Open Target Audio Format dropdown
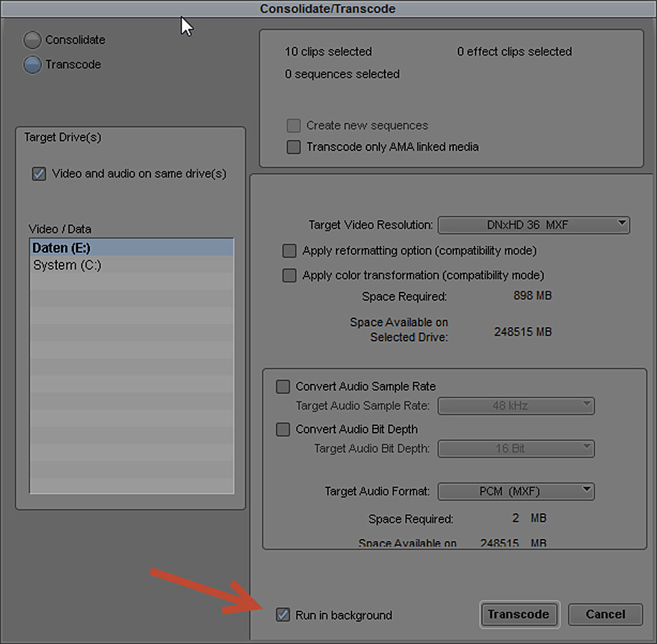 [x=516, y=491]
